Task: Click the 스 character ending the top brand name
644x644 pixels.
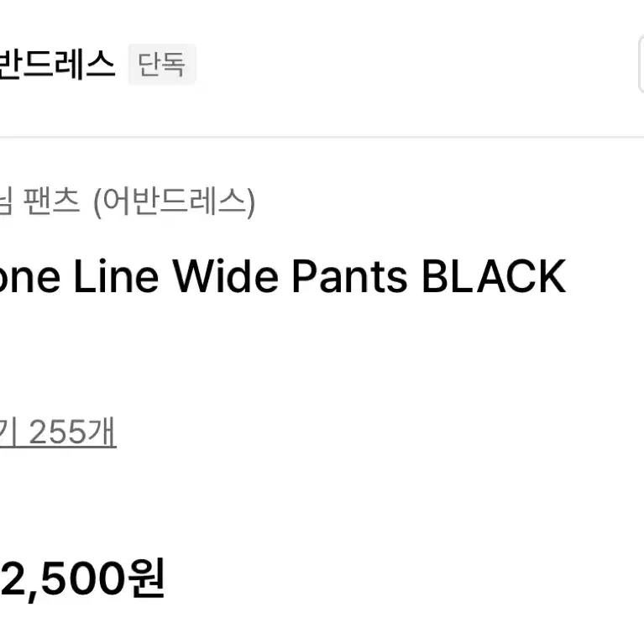Action: pos(101,64)
